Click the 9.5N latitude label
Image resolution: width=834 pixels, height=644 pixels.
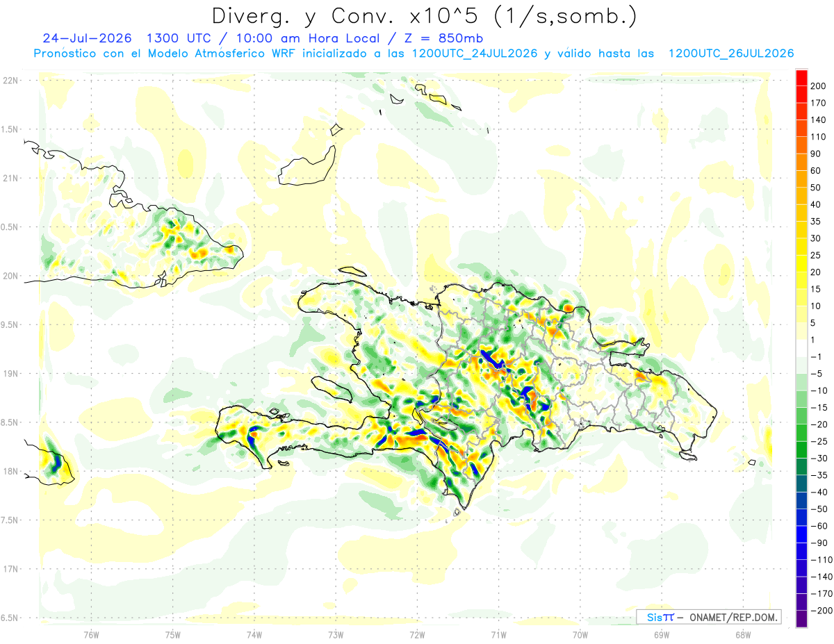point(10,324)
